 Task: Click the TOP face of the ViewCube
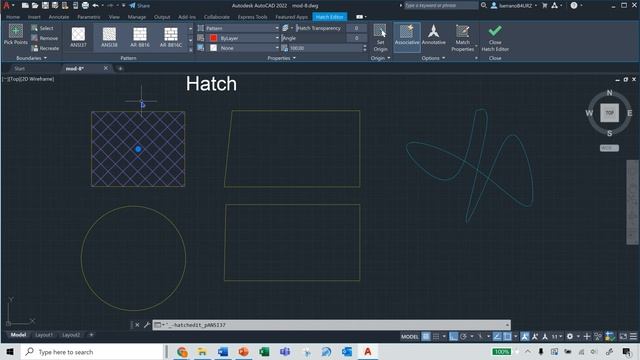[609, 113]
